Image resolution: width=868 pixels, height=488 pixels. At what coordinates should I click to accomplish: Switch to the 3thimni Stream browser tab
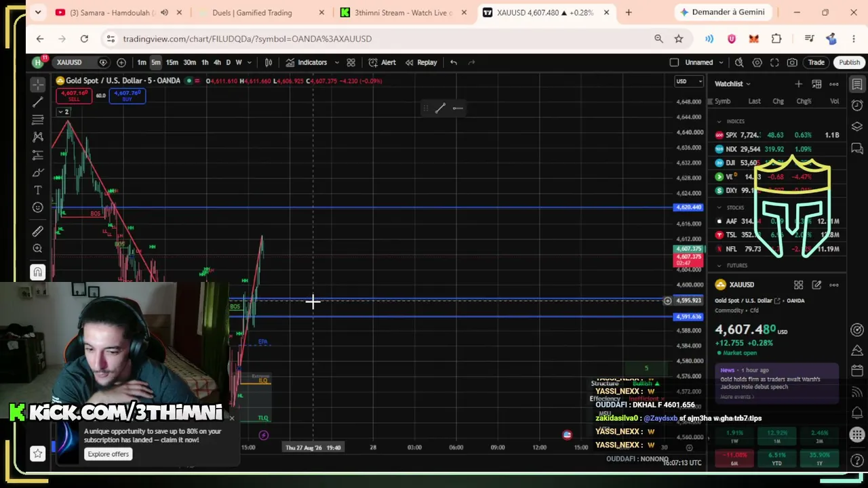click(x=403, y=12)
